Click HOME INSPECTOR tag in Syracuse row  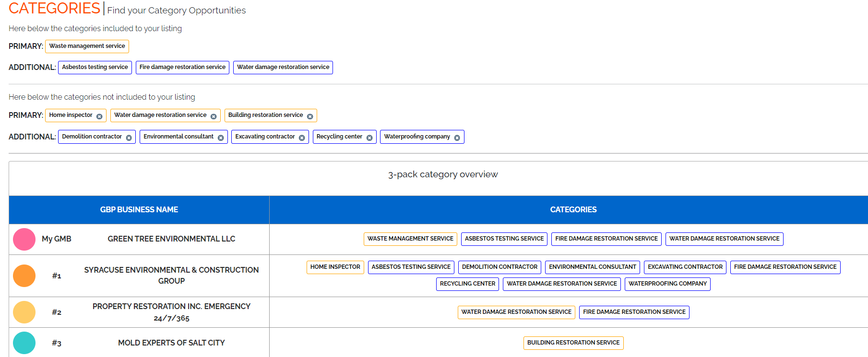point(335,267)
